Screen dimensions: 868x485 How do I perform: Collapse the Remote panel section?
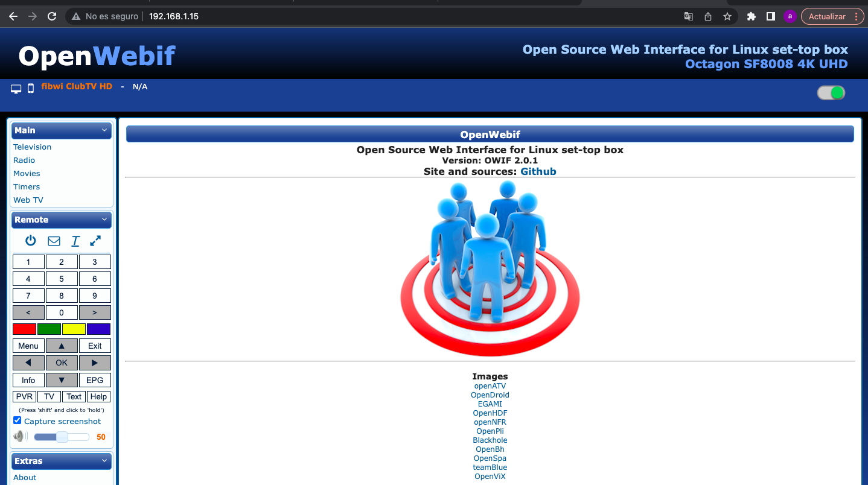[104, 220]
